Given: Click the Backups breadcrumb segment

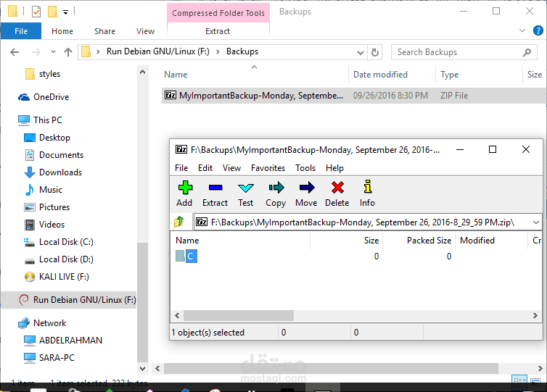Looking at the screenshot, I should [242, 51].
